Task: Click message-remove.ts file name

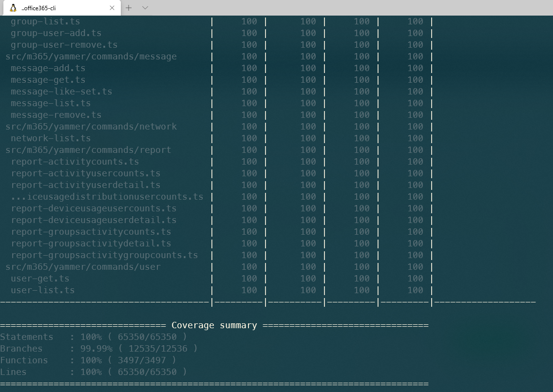Action: [x=56, y=115]
